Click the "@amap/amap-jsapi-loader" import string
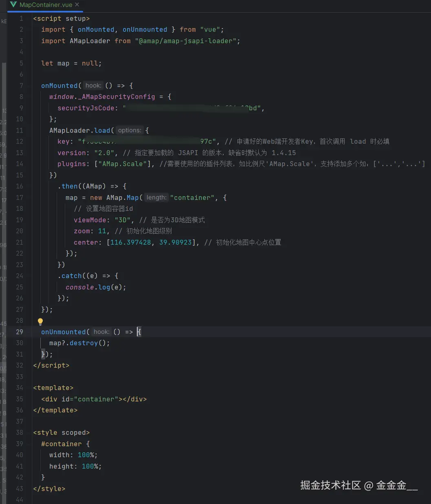Viewport: 431px width, 504px height. tap(186, 41)
